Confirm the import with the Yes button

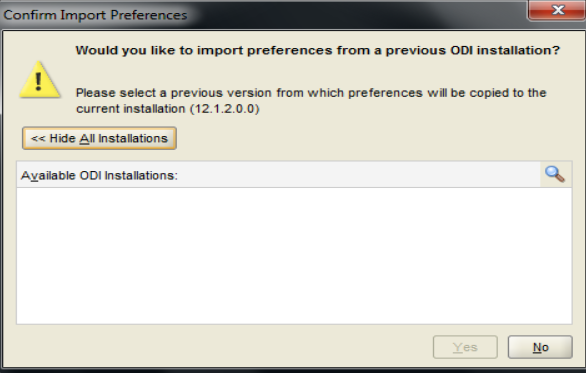click(x=465, y=347)
